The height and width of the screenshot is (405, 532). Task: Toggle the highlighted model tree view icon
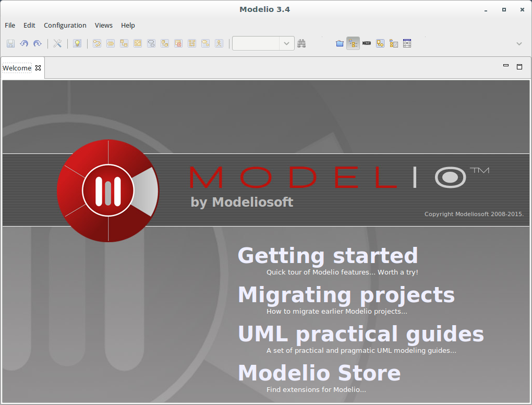(x=353, y=43)
